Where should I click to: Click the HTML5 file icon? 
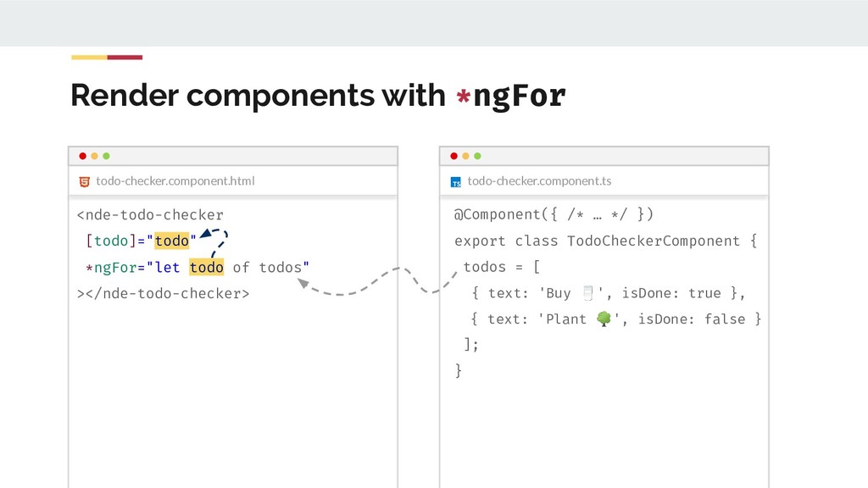[x=84, y=181]
